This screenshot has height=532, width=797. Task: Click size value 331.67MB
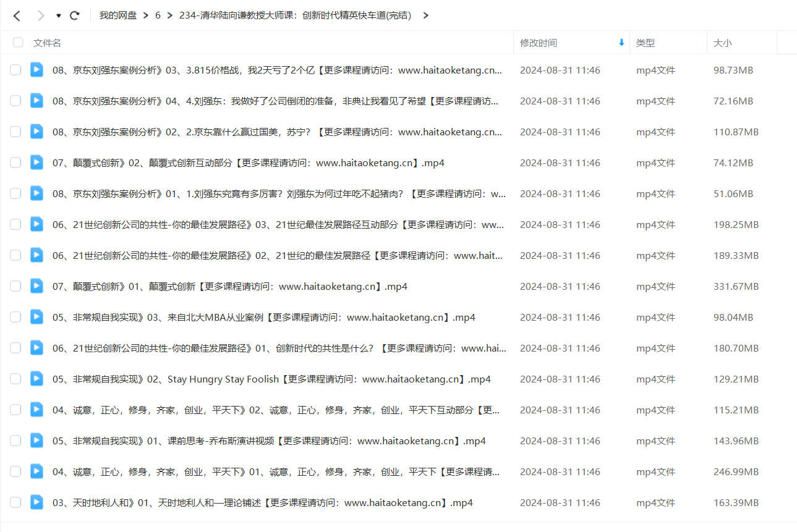pos(736,287)
